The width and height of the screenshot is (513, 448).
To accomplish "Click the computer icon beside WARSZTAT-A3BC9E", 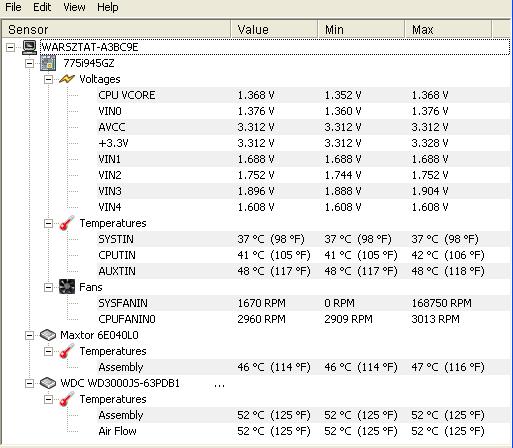I will [x=29, y=47].
